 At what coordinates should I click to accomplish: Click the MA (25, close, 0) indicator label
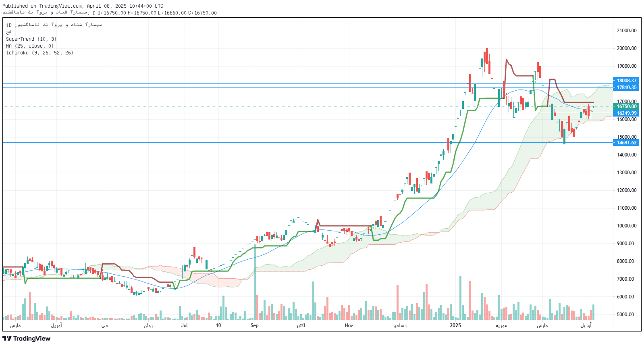click(x=29, y=46)
